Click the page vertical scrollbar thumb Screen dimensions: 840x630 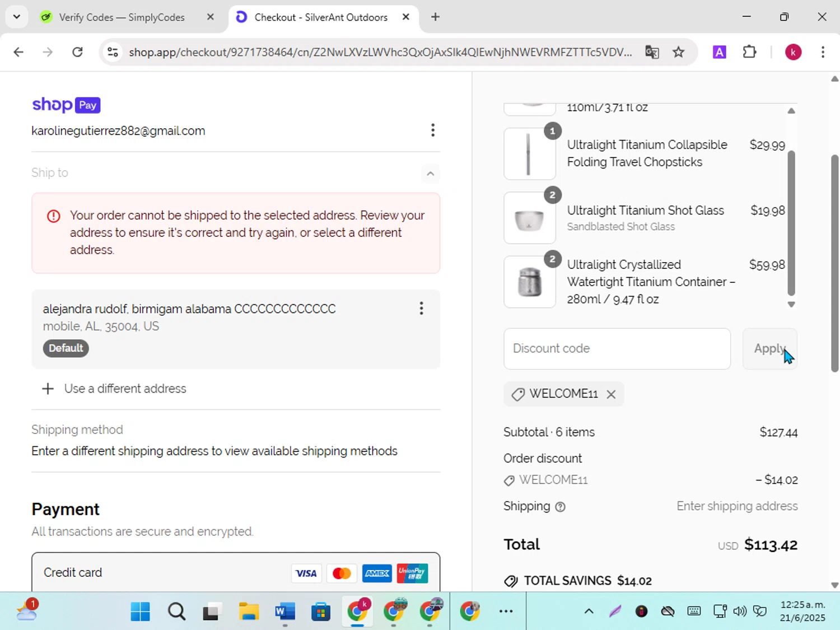click(835, 263)
